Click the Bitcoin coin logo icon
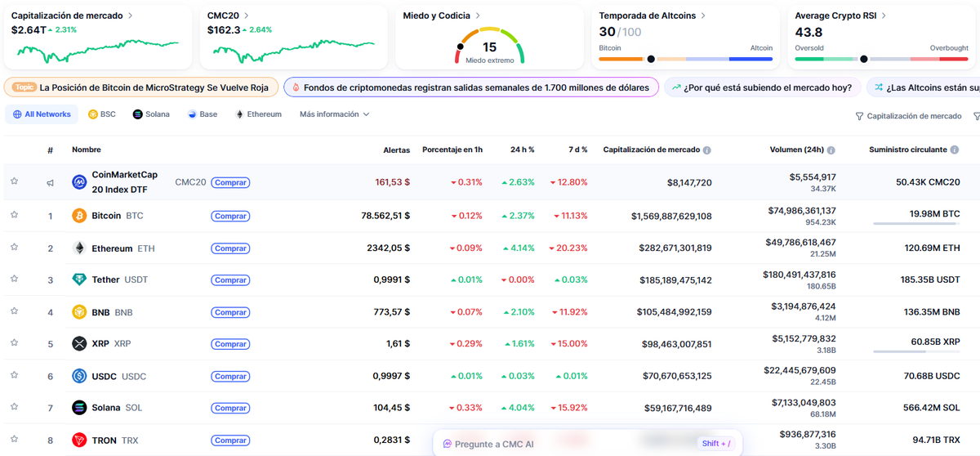This screenshot has height=456, width=980. point(79,216)
